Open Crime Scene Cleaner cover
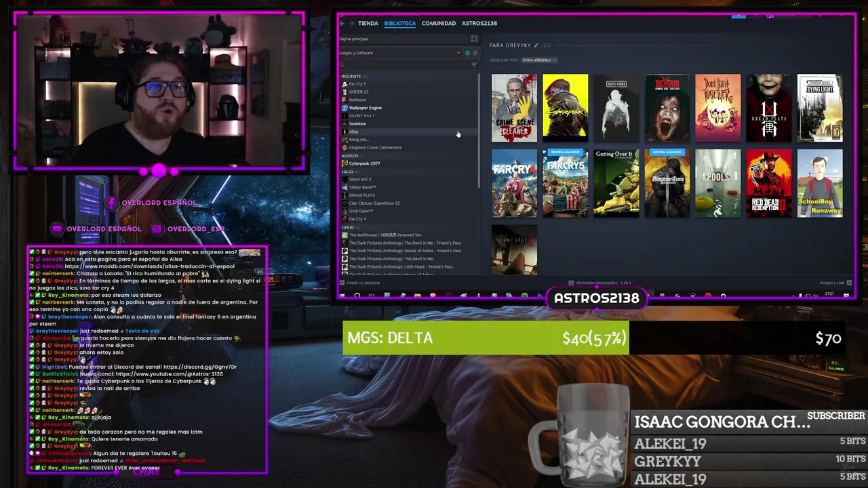 514,108
